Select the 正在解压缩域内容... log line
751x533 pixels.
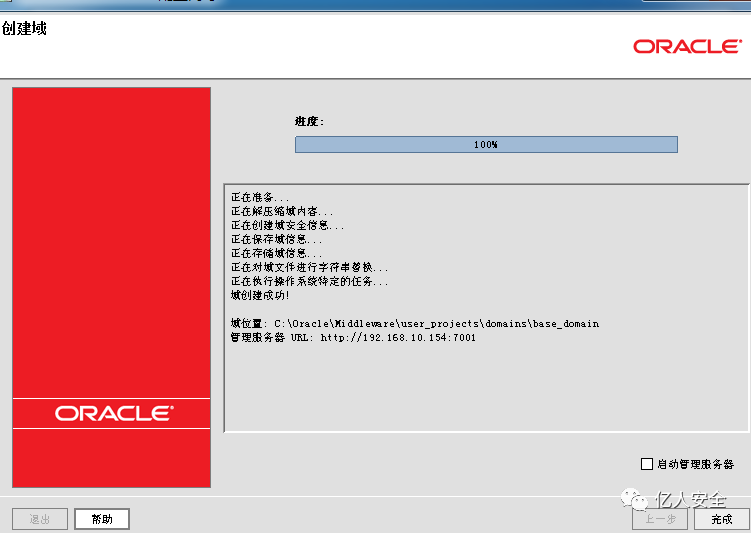pos(282,211)
